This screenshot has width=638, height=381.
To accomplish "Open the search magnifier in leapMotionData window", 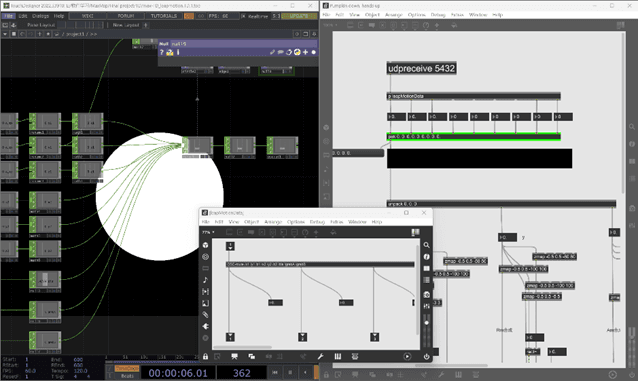I will click(x=426, y=245).
